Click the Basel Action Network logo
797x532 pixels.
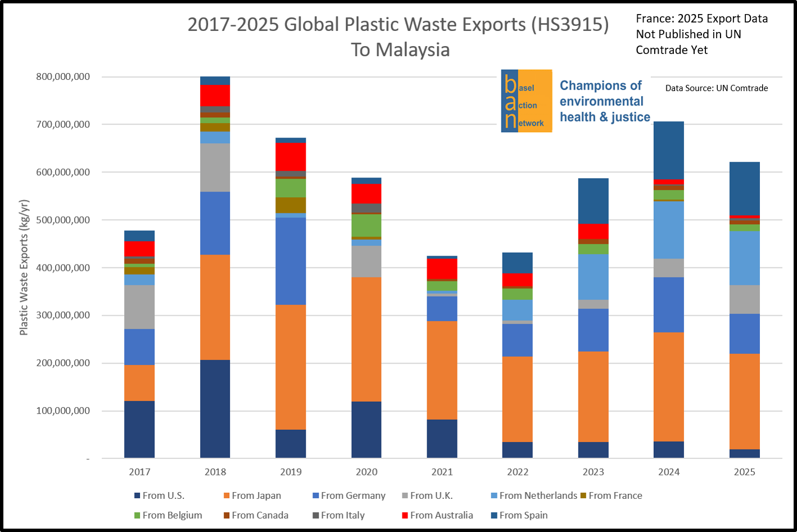(527, 101)
